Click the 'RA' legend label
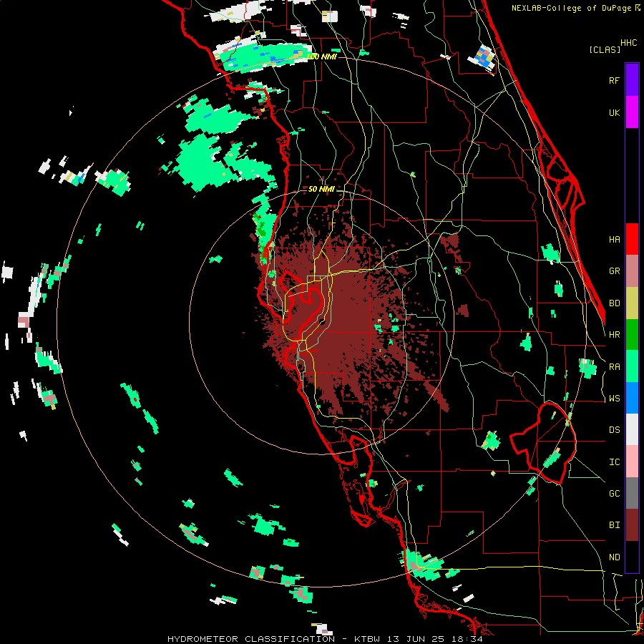Screen dimensions: 644x644 point(614,366)
